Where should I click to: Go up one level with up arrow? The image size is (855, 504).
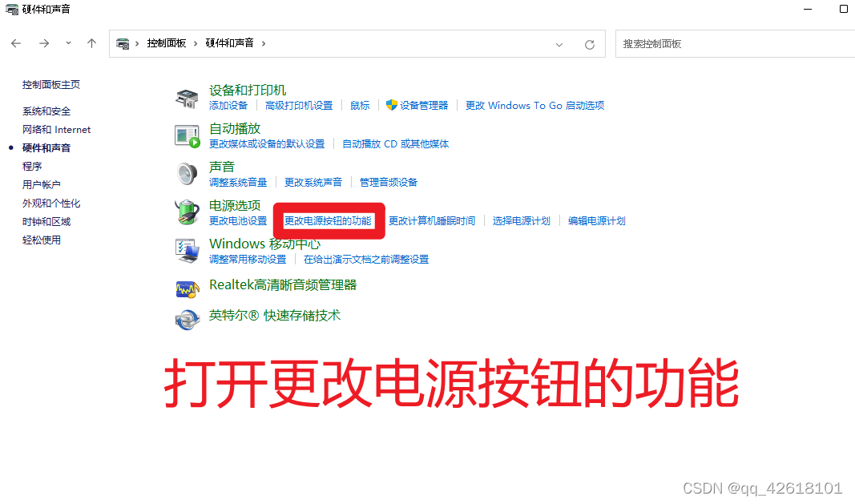pos(91,43)
